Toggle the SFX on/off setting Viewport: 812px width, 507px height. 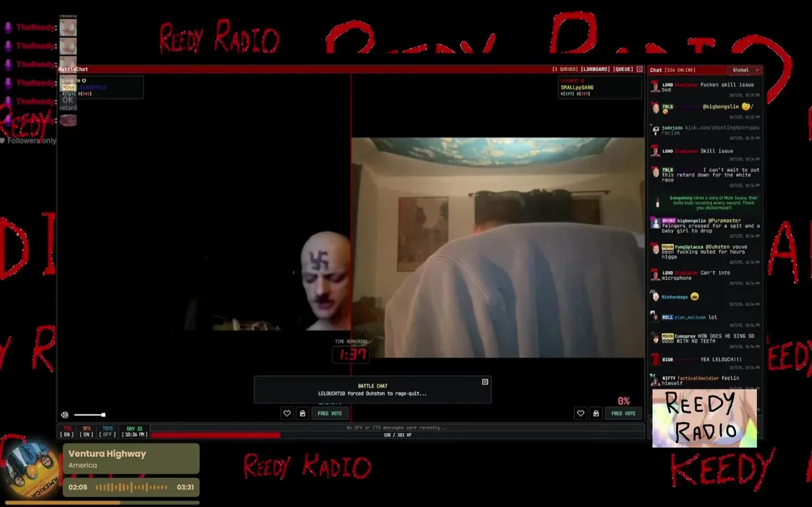tap(87, 432)
